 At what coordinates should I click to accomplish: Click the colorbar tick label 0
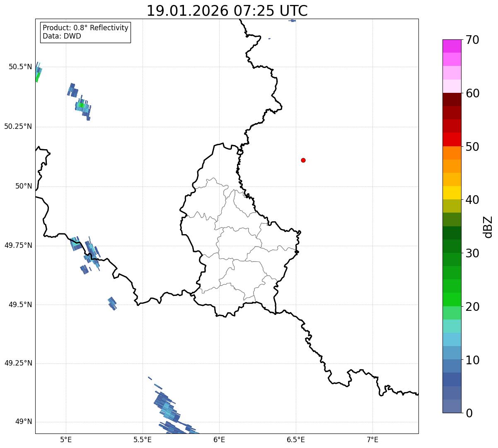coord(469,413)
